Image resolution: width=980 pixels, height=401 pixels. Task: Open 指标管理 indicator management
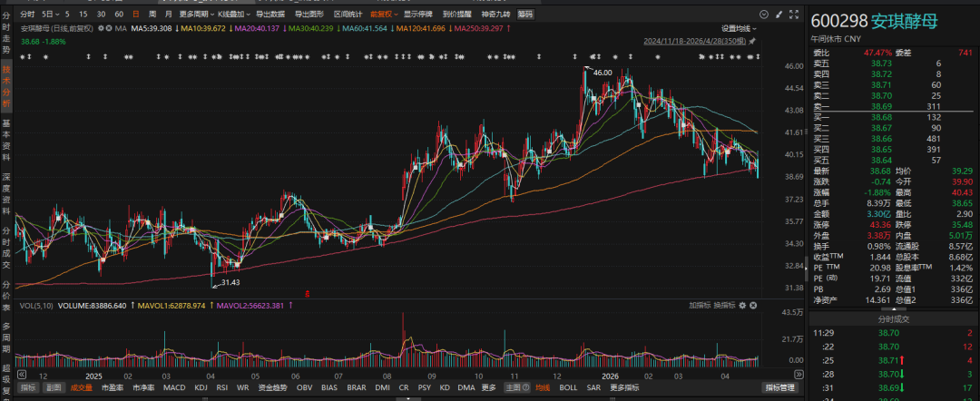coord(779,388)
